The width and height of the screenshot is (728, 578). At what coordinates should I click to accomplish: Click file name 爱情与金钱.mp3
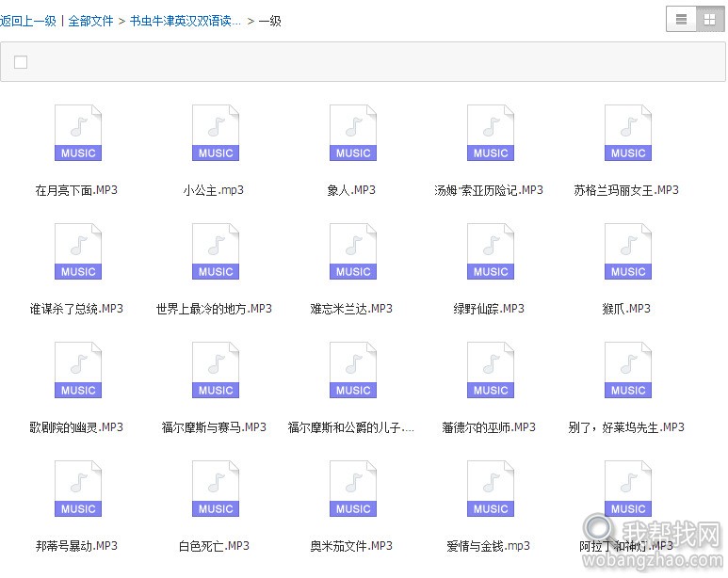pyautogui.click(x=489, y=546)
